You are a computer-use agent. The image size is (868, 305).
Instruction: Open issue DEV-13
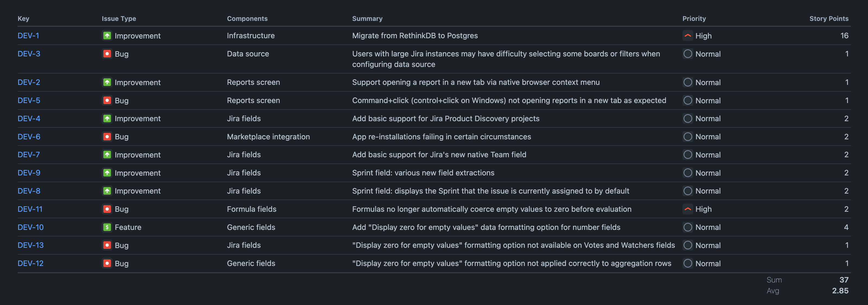tap(31, 245)
